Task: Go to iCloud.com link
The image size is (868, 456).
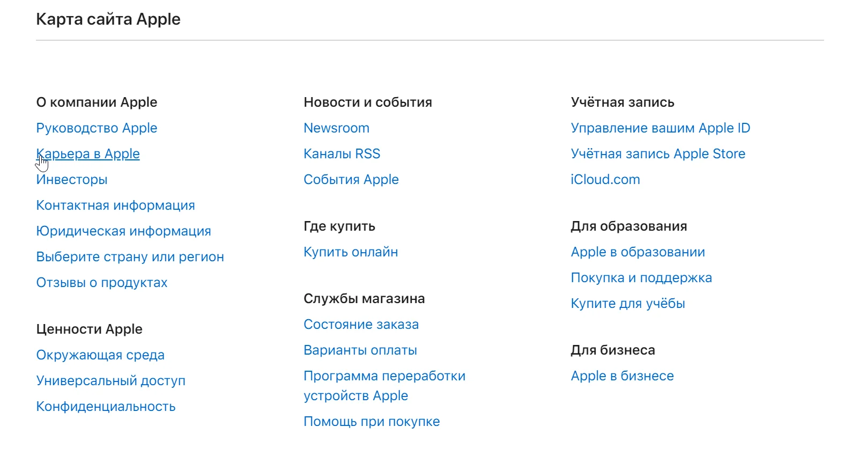Action: [605, 180]
